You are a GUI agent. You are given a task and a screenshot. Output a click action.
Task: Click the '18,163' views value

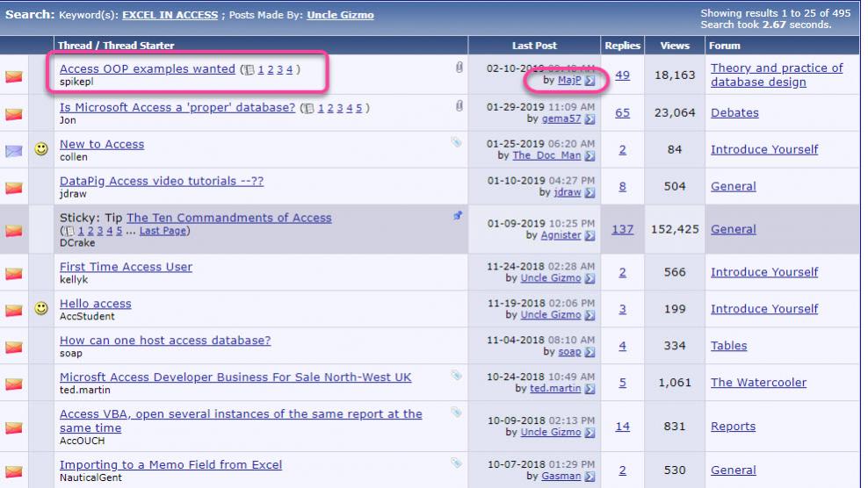click(x=674, y=75)
